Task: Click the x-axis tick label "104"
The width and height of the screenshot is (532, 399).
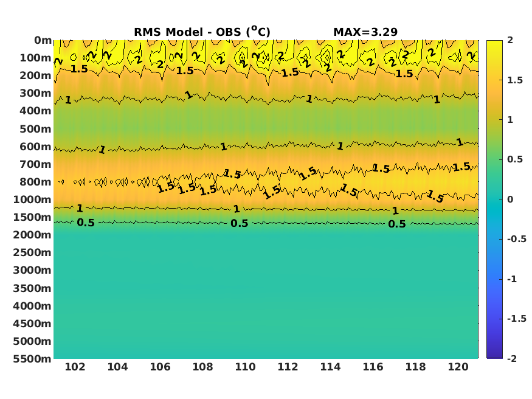Action: tap(117, 367)
